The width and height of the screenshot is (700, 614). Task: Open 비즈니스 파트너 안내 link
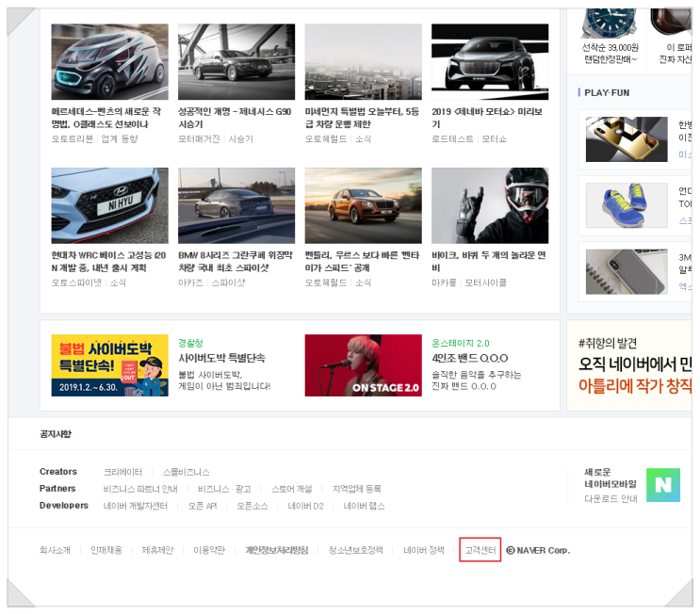pos(140,489)
